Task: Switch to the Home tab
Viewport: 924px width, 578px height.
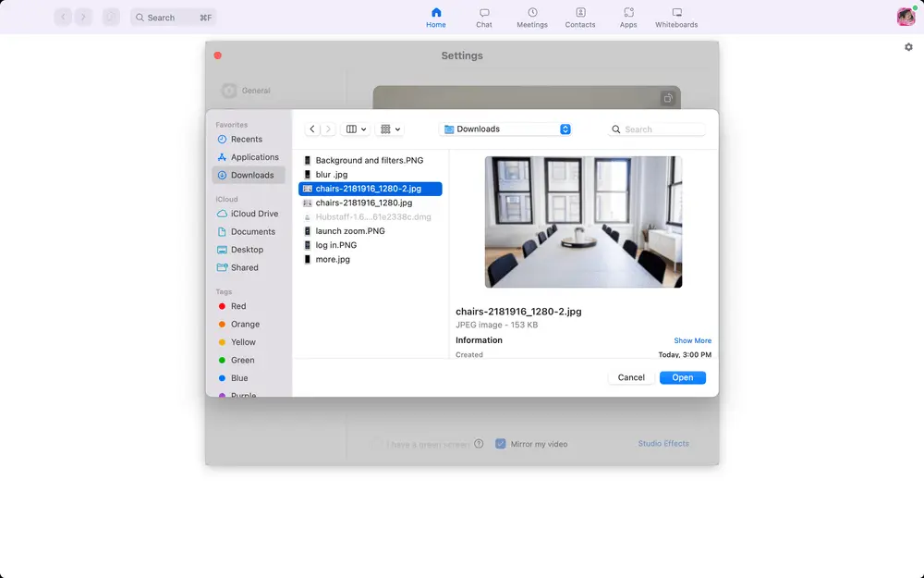Action: click(x=436, y=17)
